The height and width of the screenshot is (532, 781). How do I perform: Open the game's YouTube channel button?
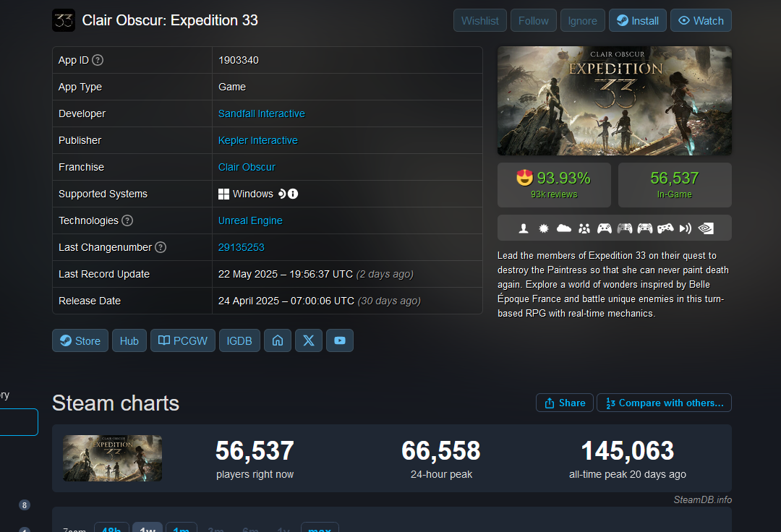pyautogui.click(x=340, y=340)
